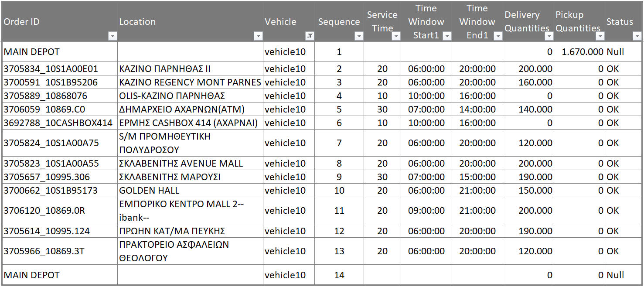
Task: Select the 09:00:00 time window start cell
Action: click(x=426, y=211)
